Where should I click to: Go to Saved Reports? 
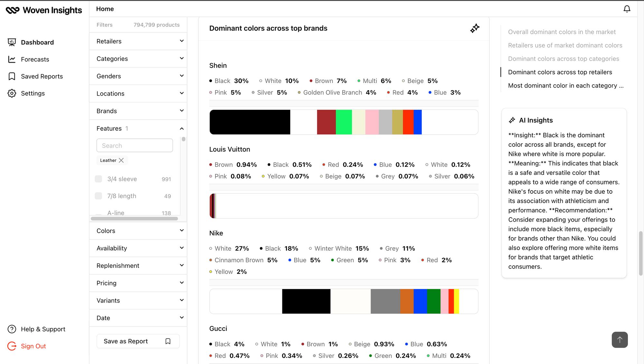pos(42,76)
